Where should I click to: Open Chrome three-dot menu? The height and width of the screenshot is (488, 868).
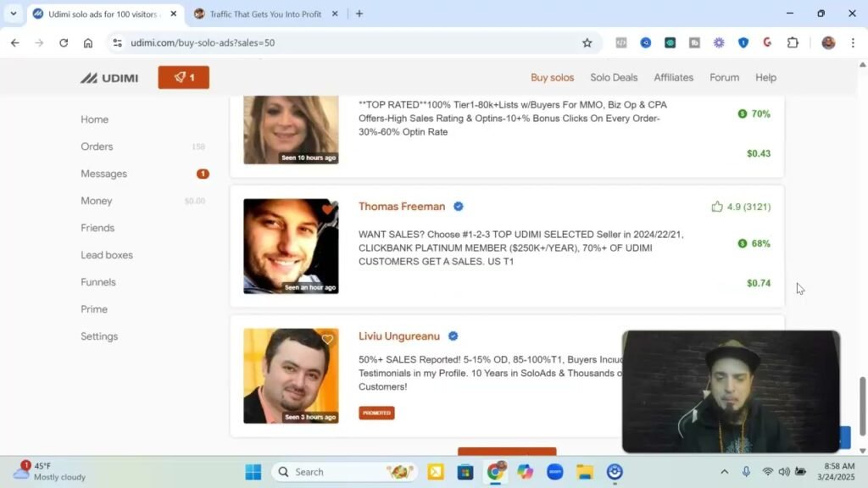(853, 42)
